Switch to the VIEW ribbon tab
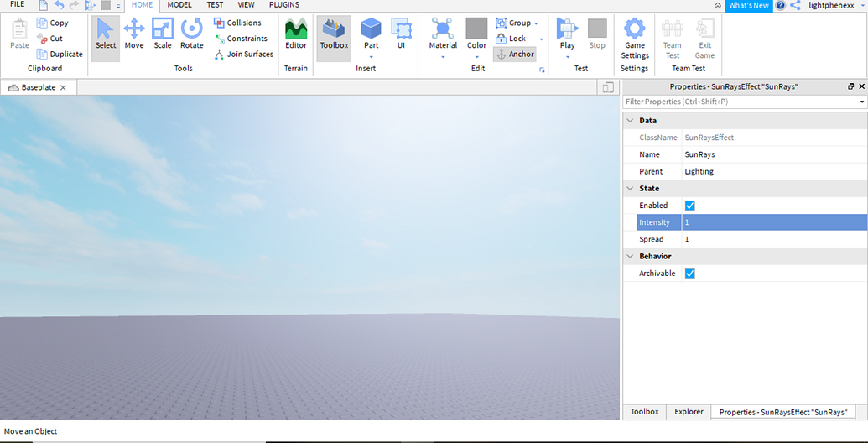The width and height of the screenshot is (868, 443). [246, 4]
